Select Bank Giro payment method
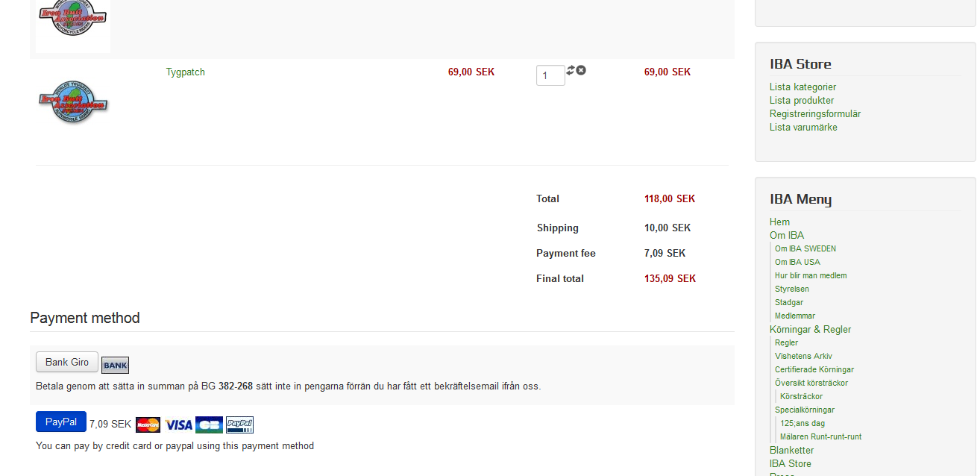The height and width of the screenshot is (476, 980). (67, 362)
